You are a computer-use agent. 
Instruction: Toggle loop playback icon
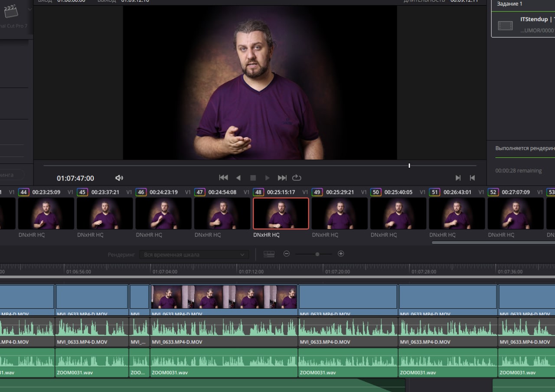[x=297, y=178]
